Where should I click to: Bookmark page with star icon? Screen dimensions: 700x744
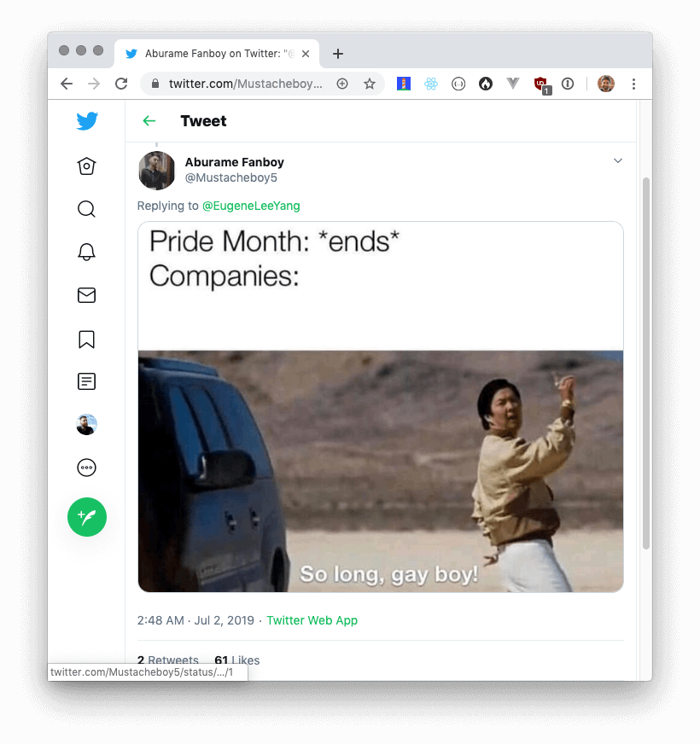370,84
